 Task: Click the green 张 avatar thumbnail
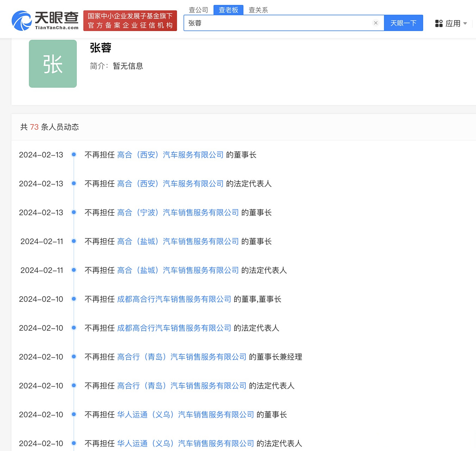[53, 64]
